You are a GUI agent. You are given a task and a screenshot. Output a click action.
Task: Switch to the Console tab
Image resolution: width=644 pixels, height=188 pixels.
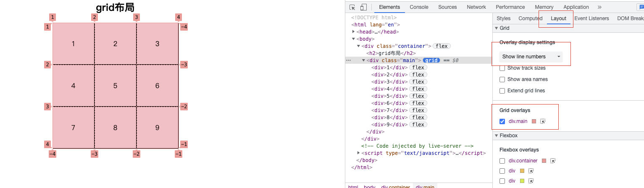(419, 7)
